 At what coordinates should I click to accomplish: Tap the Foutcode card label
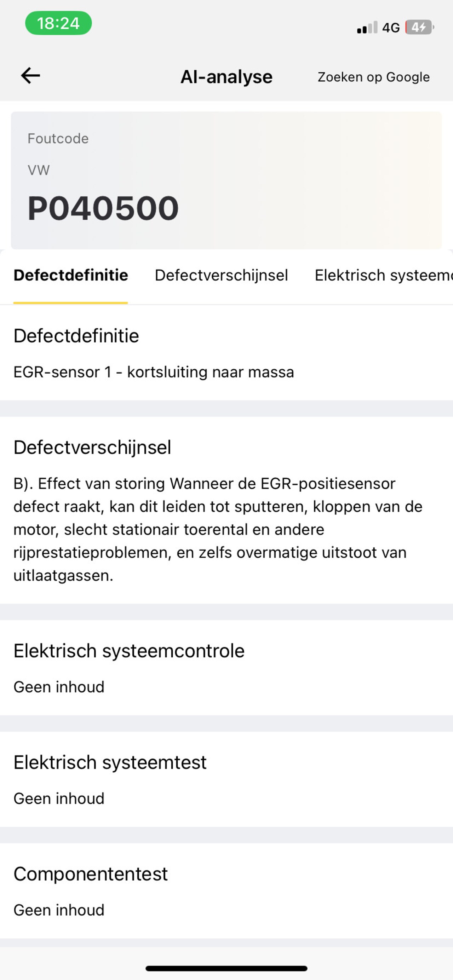[x=58, y=138]
